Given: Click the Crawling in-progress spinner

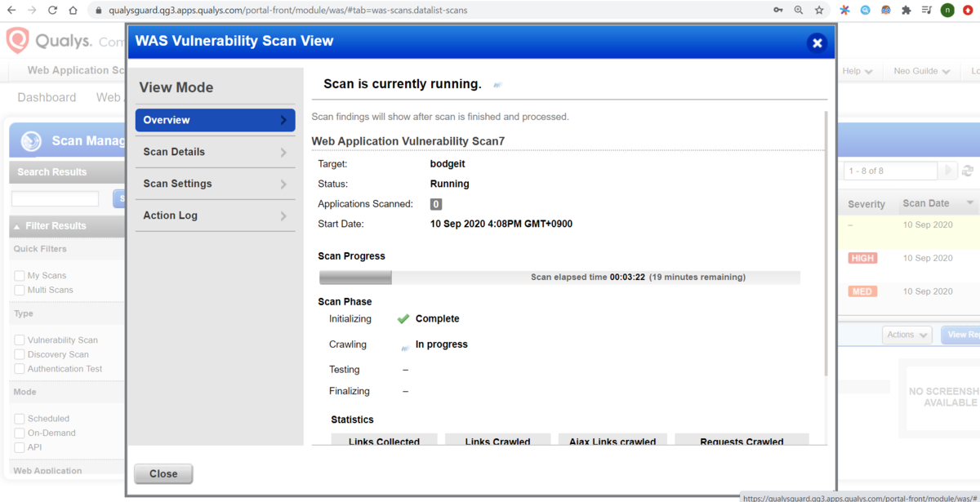Looking at the screenshot, I should tap(405, 347).
